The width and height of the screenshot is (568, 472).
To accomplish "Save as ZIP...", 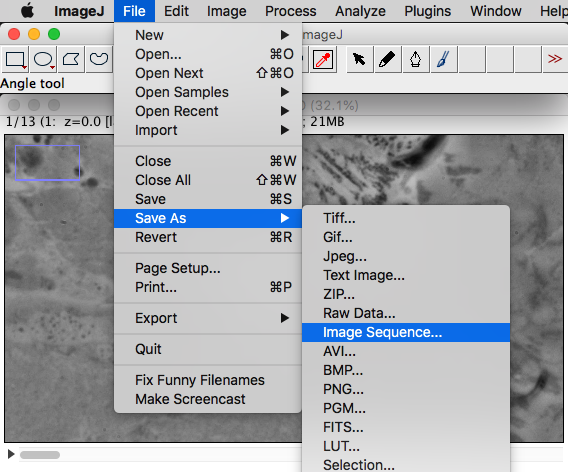I will point(406,294).
